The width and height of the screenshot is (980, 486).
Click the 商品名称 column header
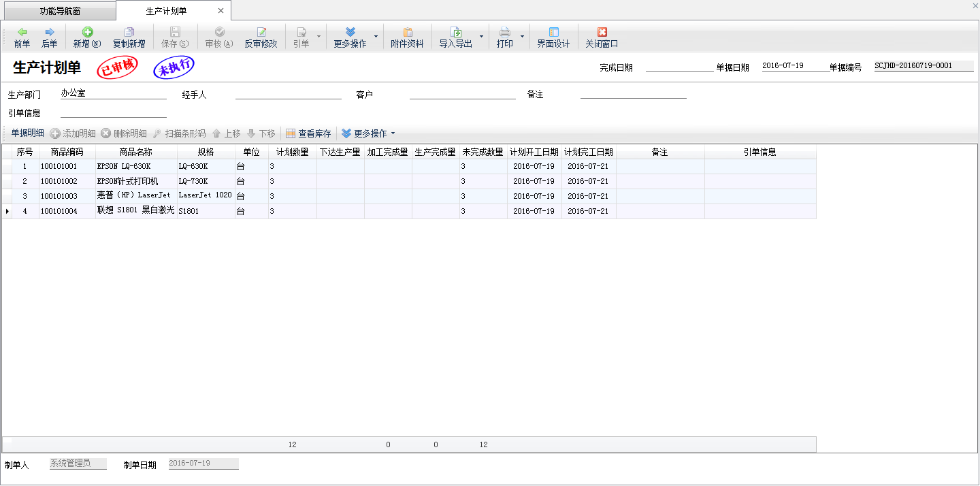click(x=135, y=152)
